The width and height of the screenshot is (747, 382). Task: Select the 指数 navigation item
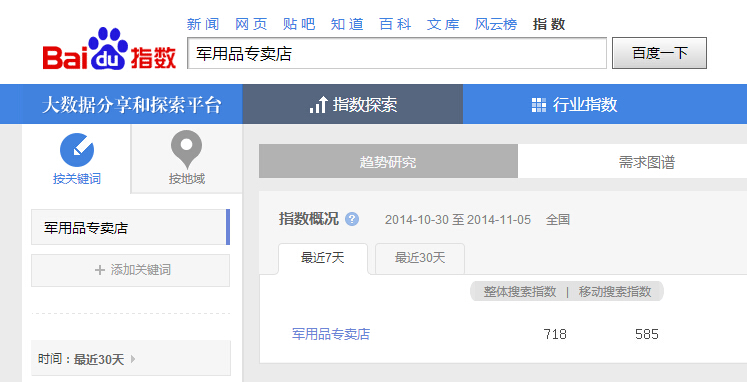point(549,24)
